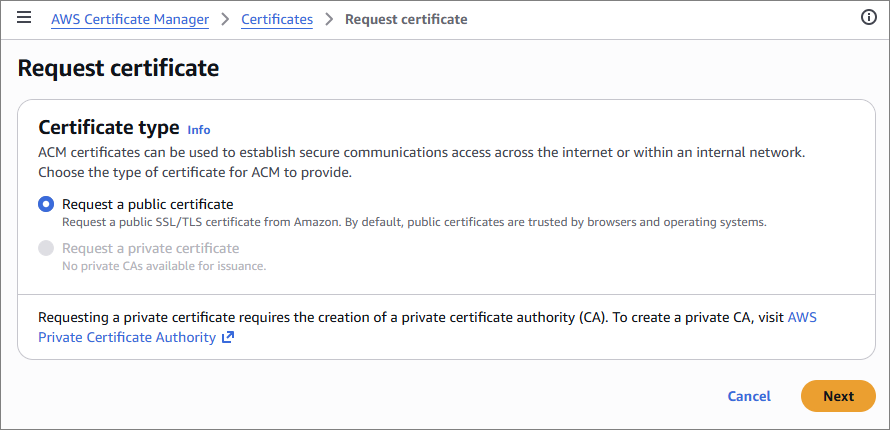The width and height of the screenshot is (890, 430).
Task: Click the public SSL/TLS certificate description text
Action: (x=414, y=222)
